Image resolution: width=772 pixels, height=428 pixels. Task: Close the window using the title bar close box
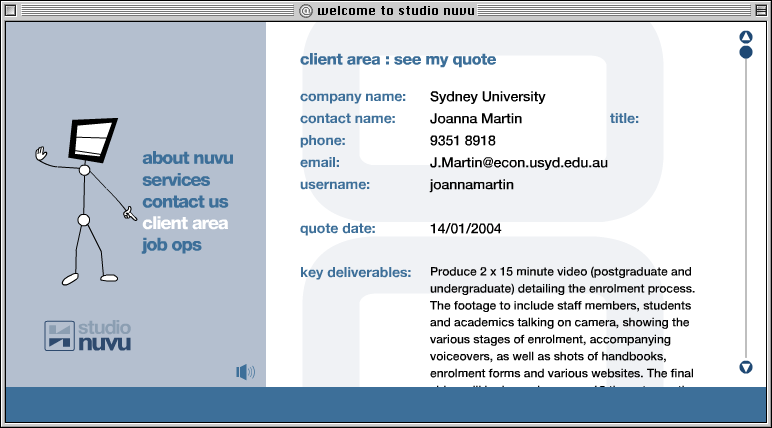tap(13, 10)
